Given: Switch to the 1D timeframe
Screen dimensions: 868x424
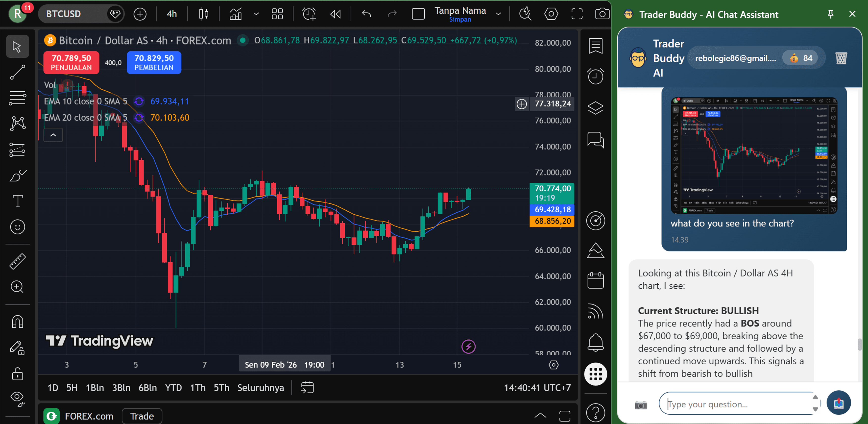Looking at the screenshot, I should click(52, 388).
